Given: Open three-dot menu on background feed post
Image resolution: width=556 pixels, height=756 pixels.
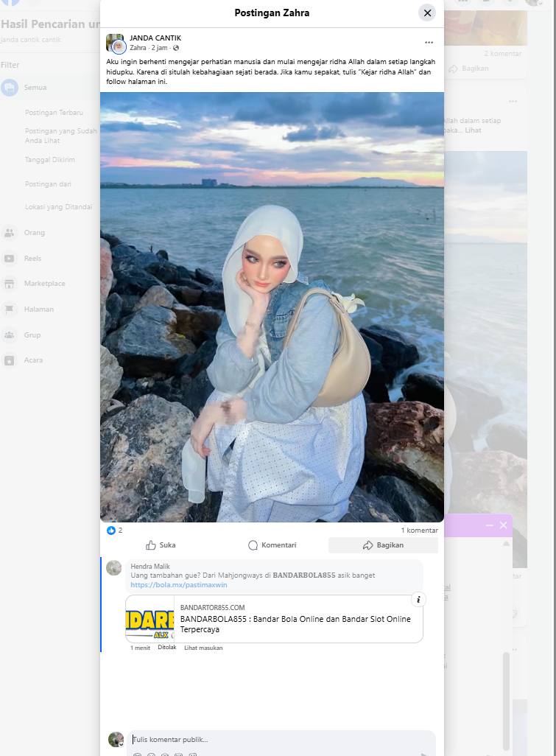Looking at the screenshot, I should 513,102.
